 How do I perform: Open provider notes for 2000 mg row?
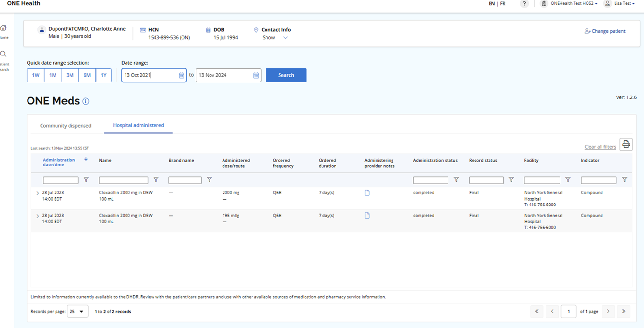coord(367,193)
